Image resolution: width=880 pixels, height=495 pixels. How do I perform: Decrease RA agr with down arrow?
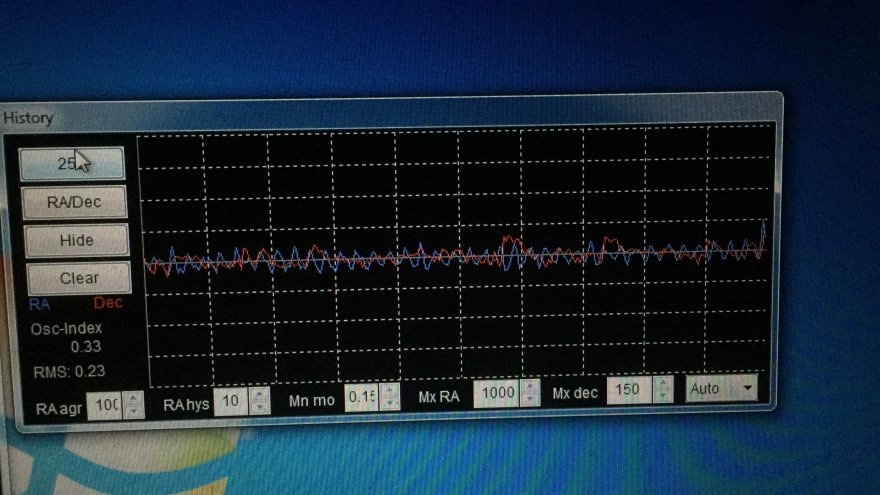132,411
